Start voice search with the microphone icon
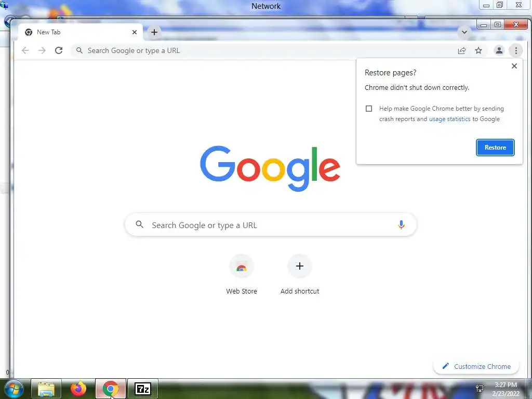 tap(401, 225)
